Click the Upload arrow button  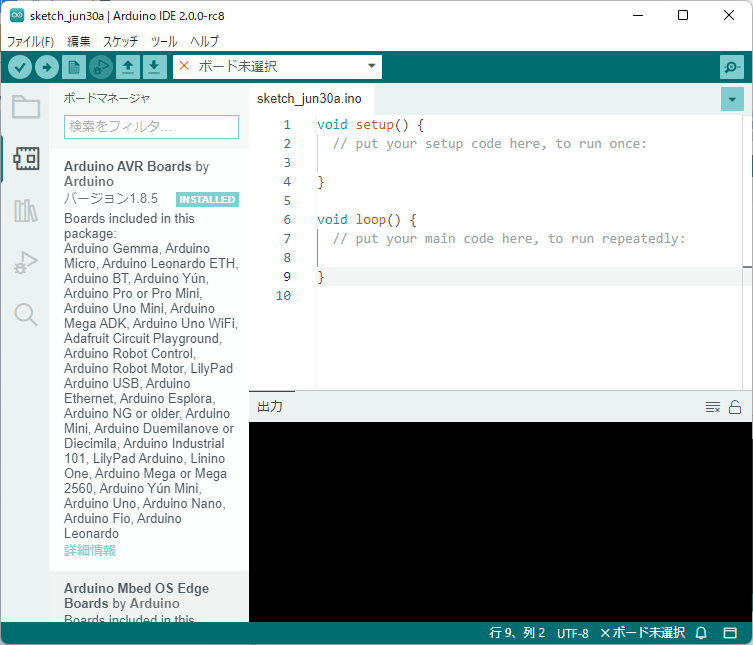47,67
